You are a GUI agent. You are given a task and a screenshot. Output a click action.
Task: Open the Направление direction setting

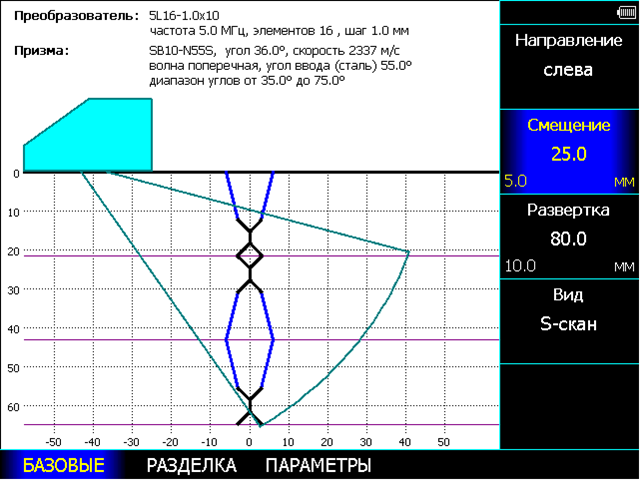click(x=568, y=41)
